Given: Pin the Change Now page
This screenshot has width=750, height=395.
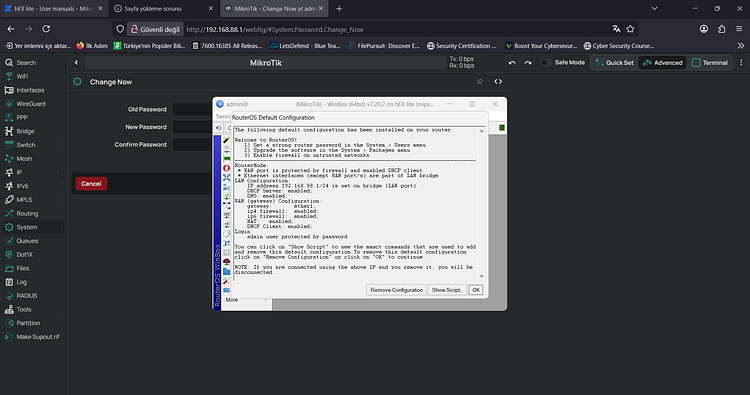Looking at the screenshot, I should pyautogui.click(x=480, y=82).
